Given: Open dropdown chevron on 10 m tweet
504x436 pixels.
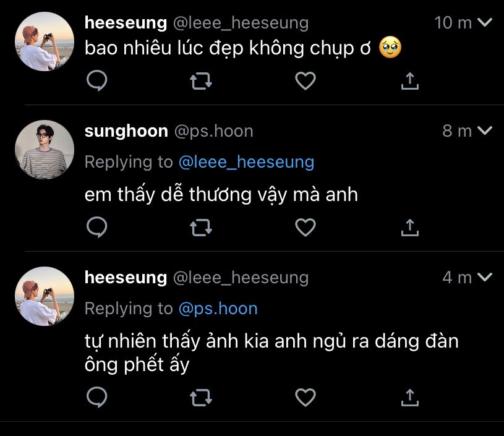Looking at the screenshot, I should point(485,23).
